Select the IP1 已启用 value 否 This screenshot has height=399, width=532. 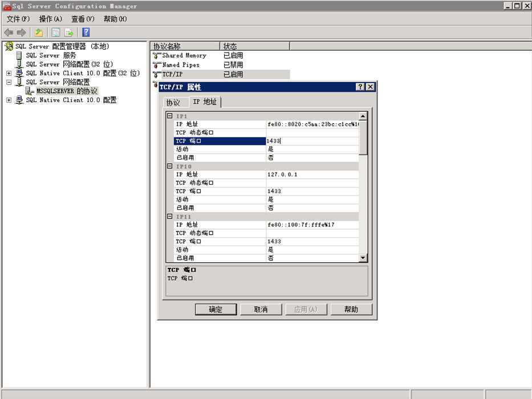tap(312, 157)
